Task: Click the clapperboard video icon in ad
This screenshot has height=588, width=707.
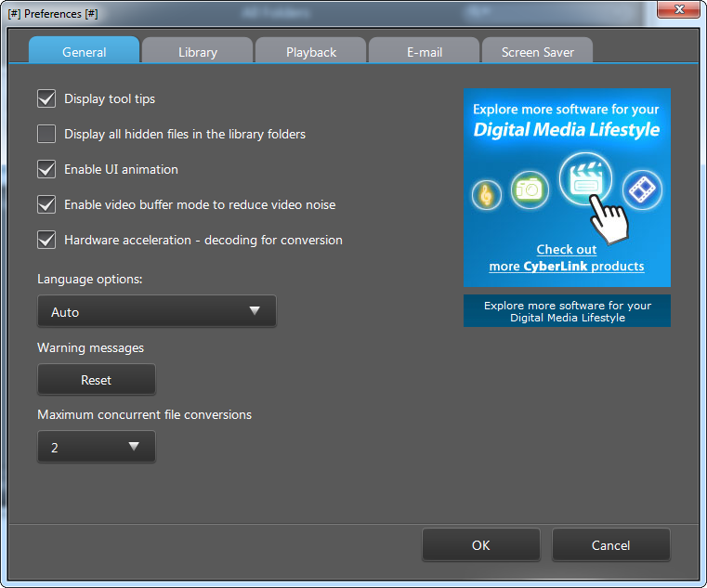Action: coord(585,179)
